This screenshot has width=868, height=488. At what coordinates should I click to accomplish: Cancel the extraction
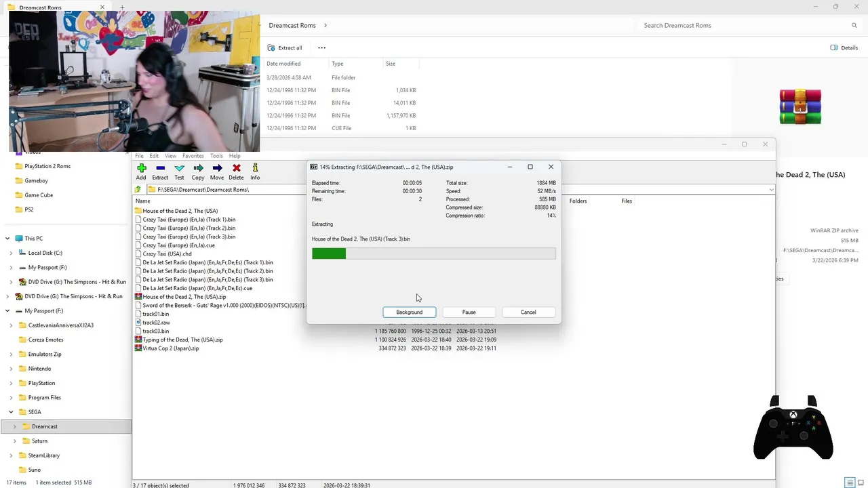pyautogui.click(x=528, y=312)
